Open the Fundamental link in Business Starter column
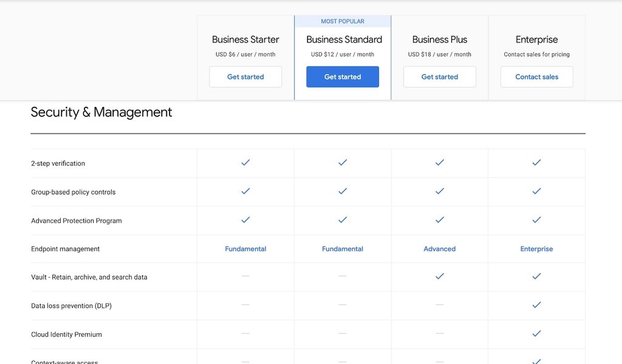The width and height of the screenshot is (622, 364). click(245, 249)
